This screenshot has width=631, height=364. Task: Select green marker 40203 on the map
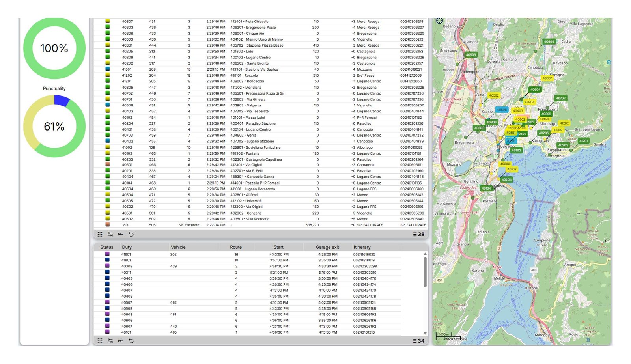click(563, 145)
